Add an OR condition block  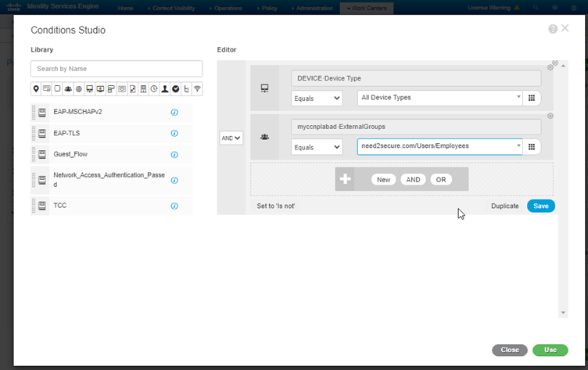441,180
